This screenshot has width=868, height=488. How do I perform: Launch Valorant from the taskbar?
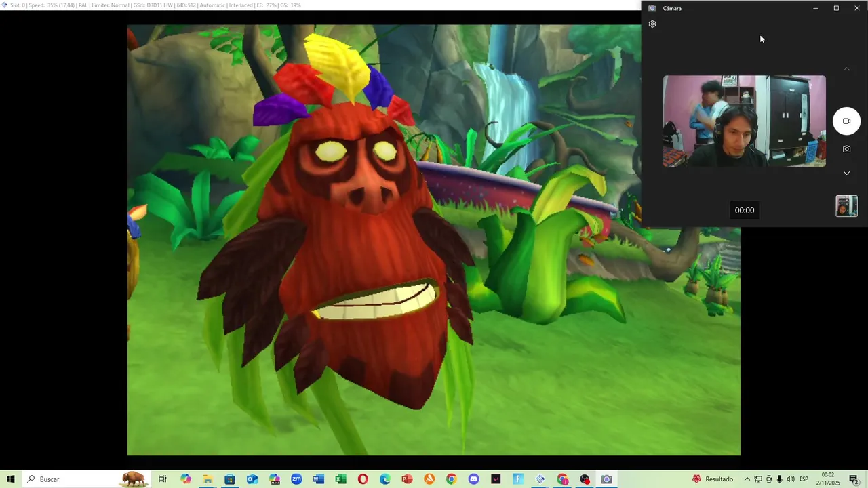[496, 479]
